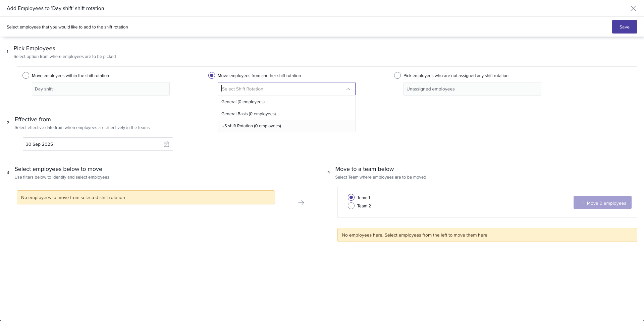Close the Add Employees dialog
Screen dimensions: 644x321
633,8
